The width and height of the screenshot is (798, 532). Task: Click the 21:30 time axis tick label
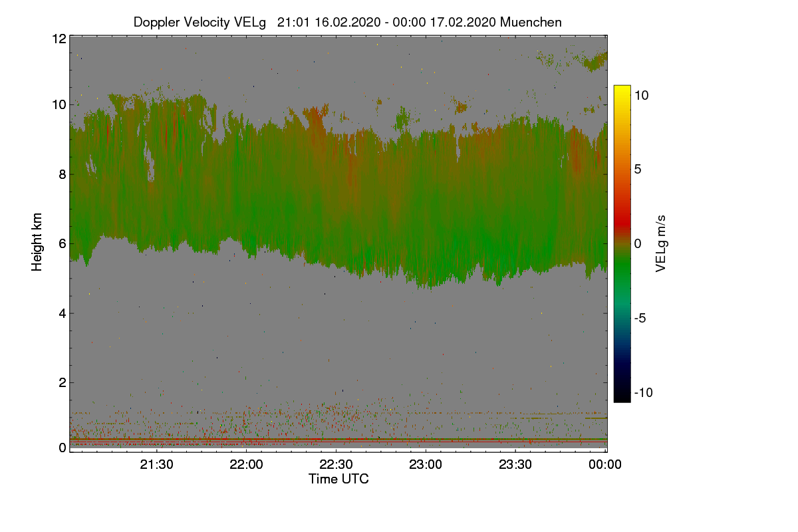[x=156, y=465]
